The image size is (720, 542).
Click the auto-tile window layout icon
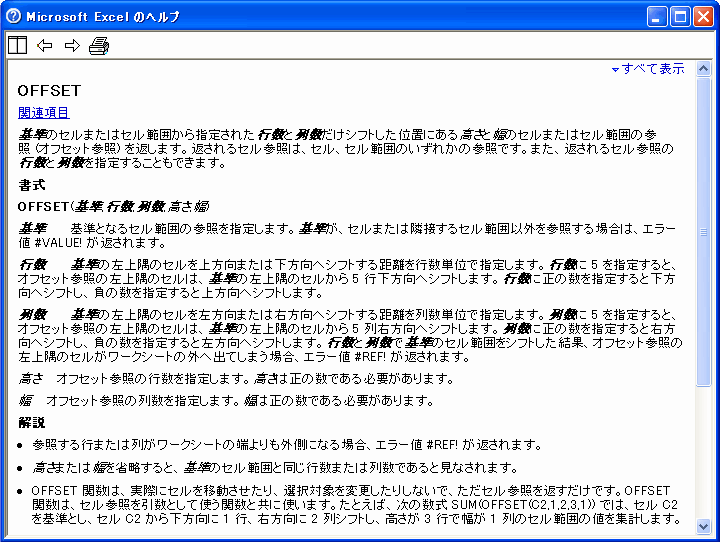point(17,45)
